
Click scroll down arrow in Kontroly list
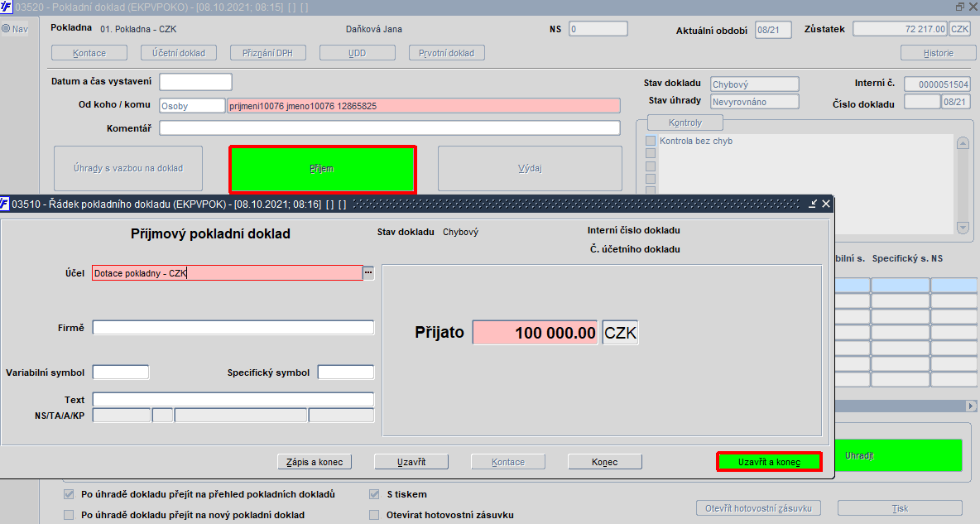pos(963,228)
